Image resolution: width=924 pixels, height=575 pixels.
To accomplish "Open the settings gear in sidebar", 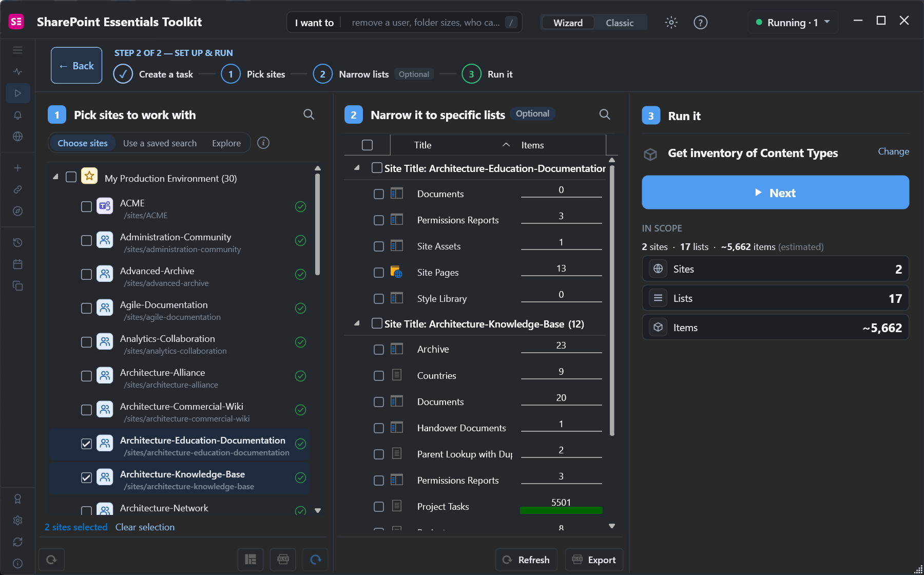I will [x=17, y=520].
